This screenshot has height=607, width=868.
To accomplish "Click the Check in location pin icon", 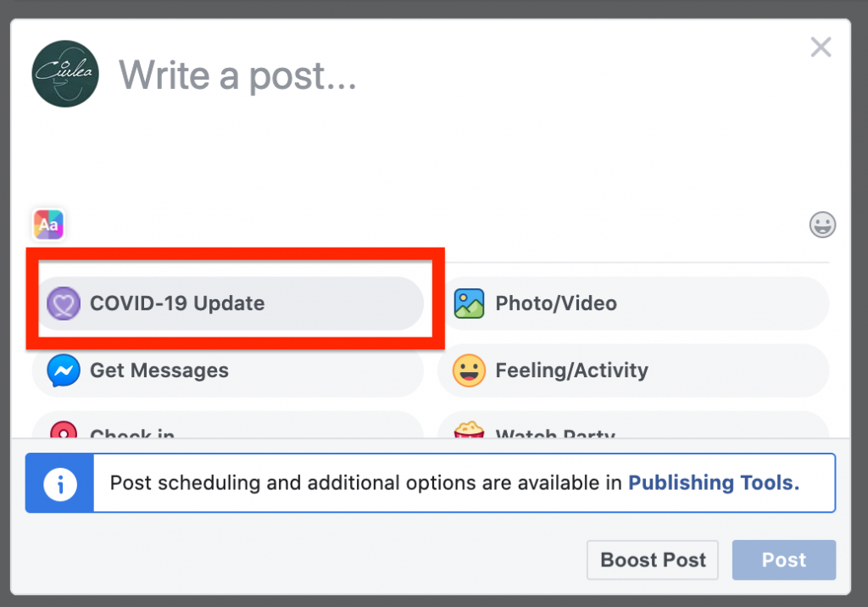I will pyautogui.click(x=64, y=430).
